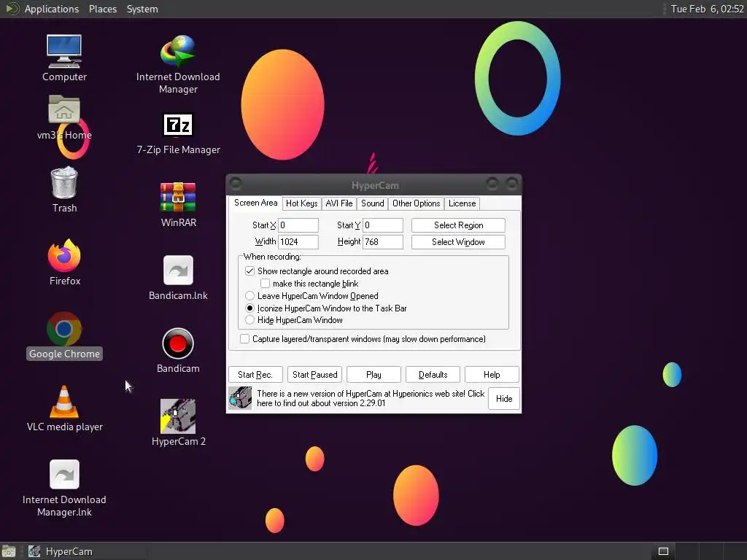Switch to the Hot Keys tab
This screenshot has width=747, height=560.
click(301, 203)
